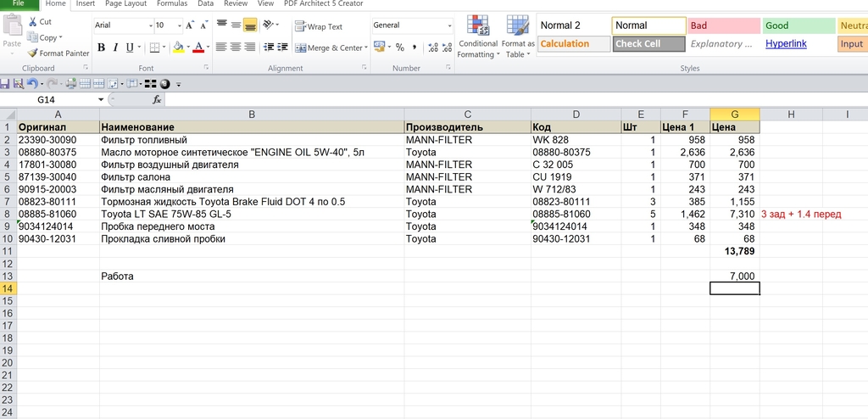Switch to the Insert tab
This screenshot has width=868, height=419.
click(86, 4)
